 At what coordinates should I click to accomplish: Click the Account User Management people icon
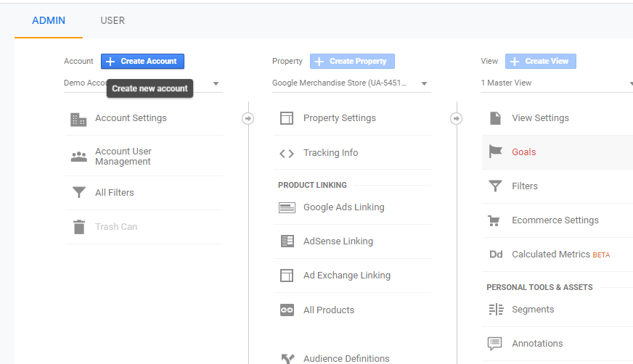(x=78, y=157)
